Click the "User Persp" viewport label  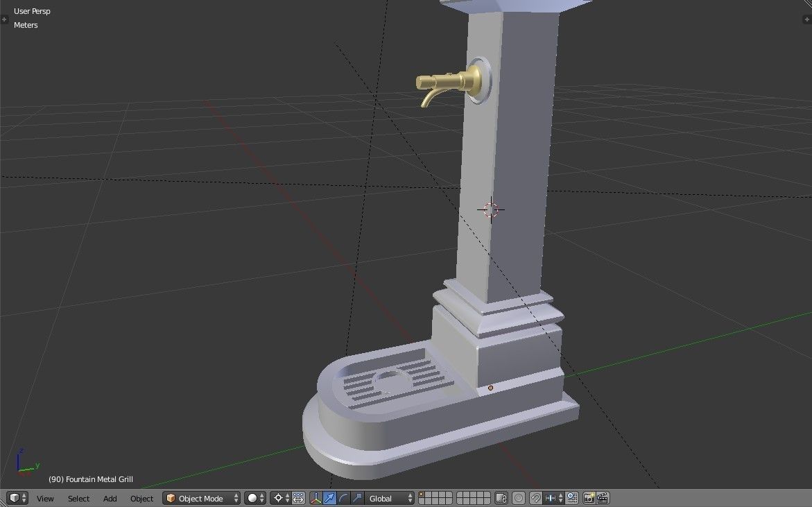32,11
